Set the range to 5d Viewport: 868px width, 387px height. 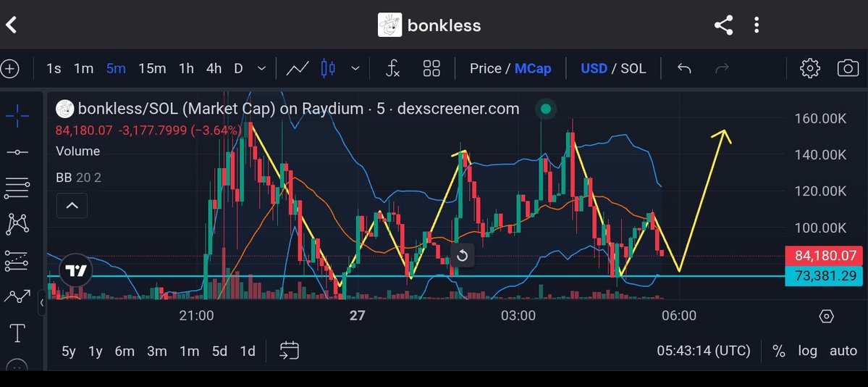pos(220,351)
